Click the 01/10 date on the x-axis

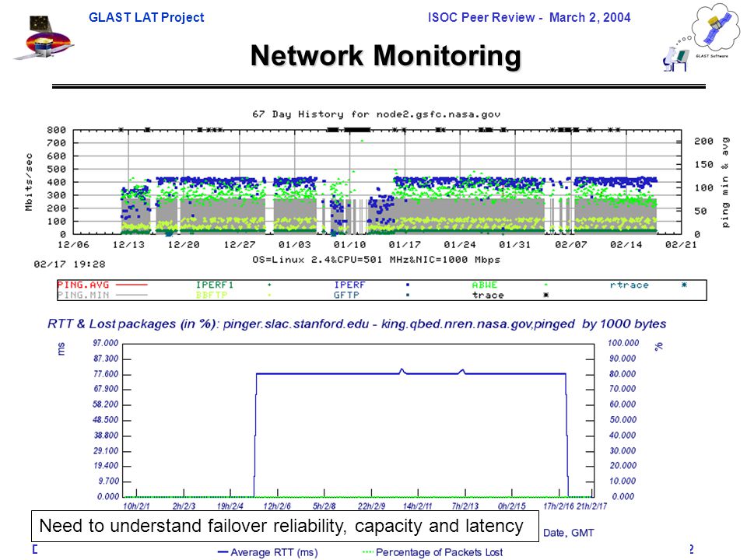[x=349, y=245]
